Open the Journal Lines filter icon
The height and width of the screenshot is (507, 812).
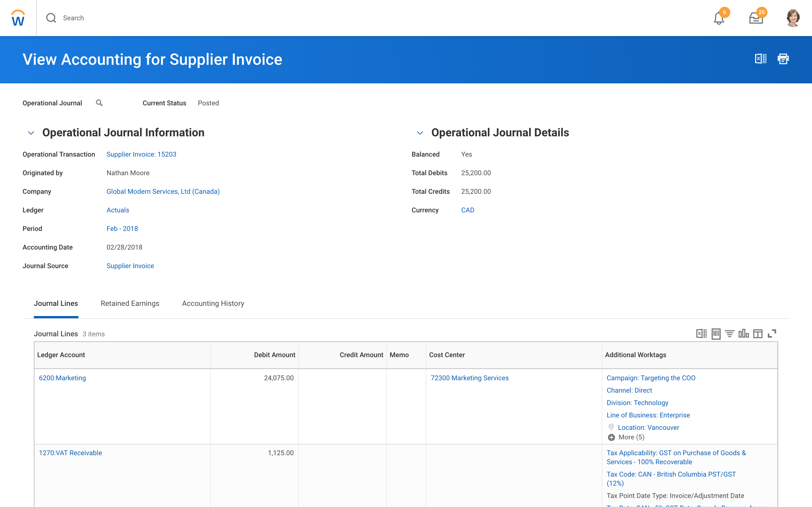click(729, 334)
